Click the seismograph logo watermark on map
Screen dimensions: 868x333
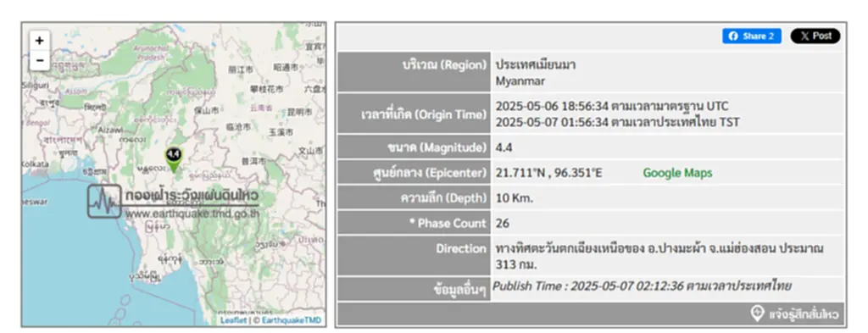(104, 202)
